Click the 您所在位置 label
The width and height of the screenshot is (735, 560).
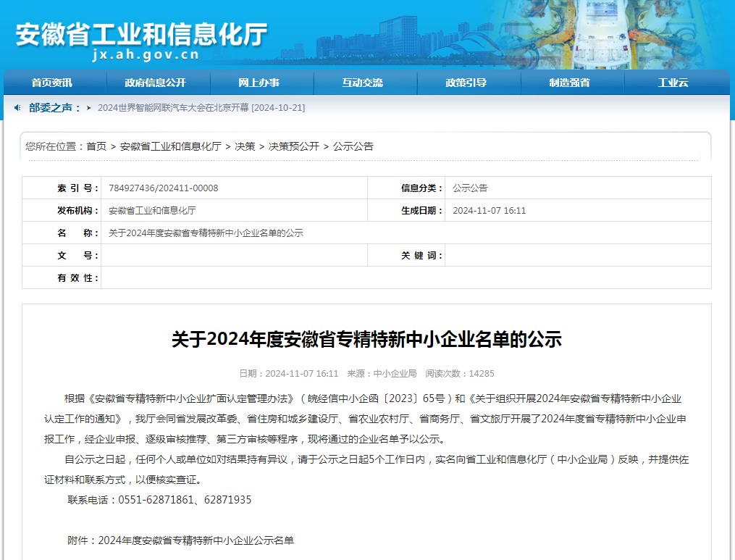[55, 146]
